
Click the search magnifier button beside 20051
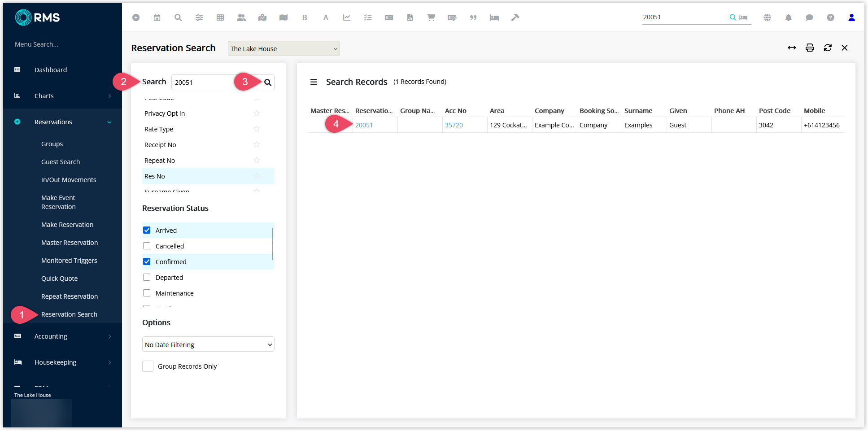click(x=268, y=83)
